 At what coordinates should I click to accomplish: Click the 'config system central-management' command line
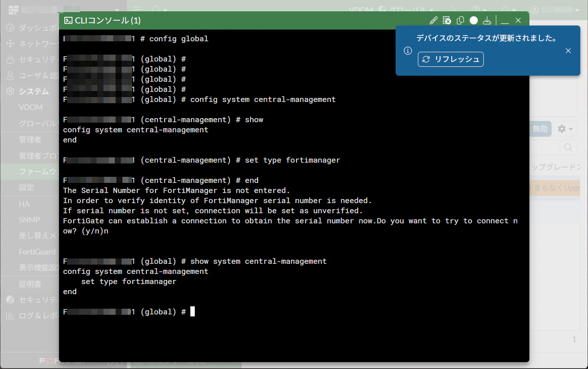[x=263, y=100]
